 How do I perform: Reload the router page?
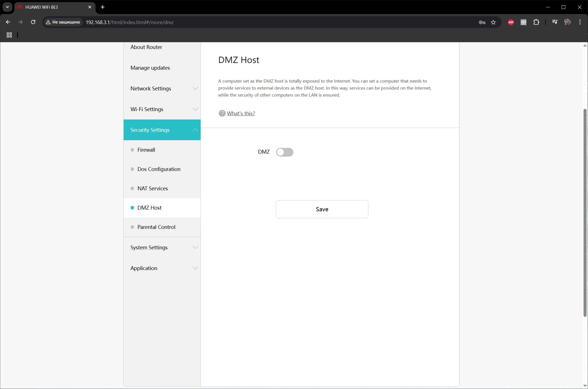(x=33, y=22)
